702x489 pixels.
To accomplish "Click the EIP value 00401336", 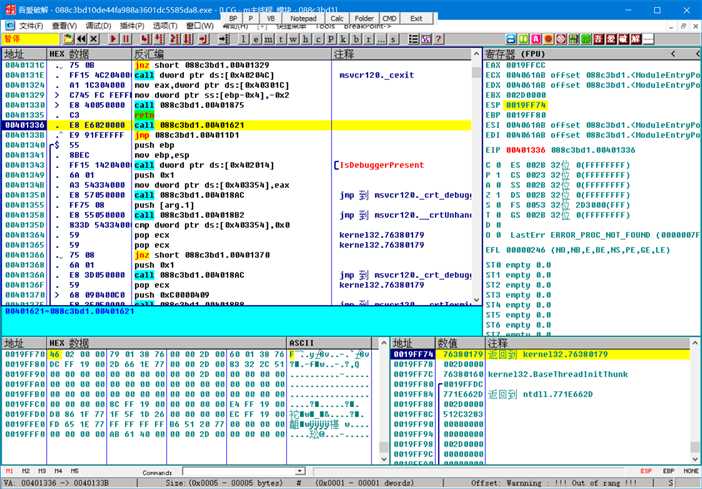I will pos(526,150).
